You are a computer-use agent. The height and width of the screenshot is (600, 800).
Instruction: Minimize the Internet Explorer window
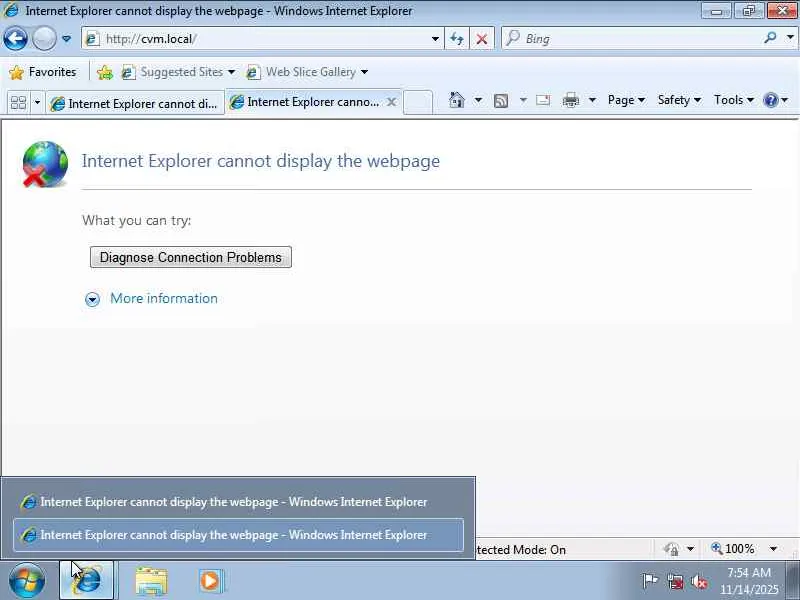[716, 11]
